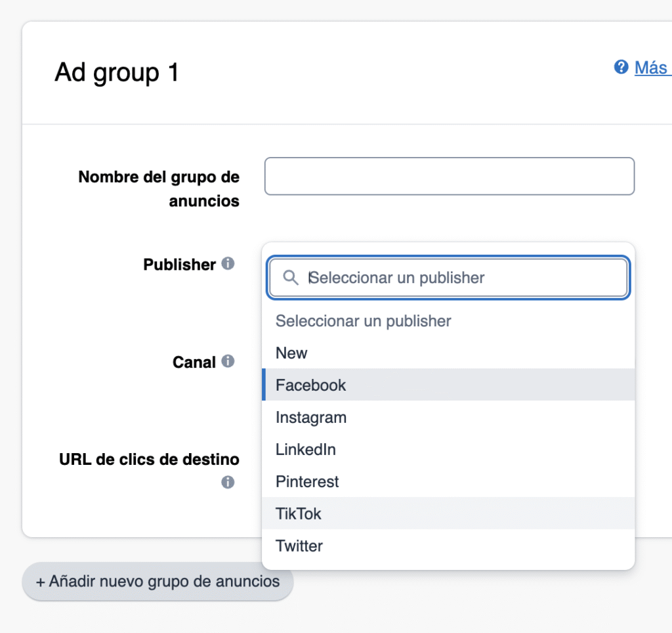This screenshot has height=633, width=672.
Task: Click the URL de clics info icon
Action: tap(228, 483)
